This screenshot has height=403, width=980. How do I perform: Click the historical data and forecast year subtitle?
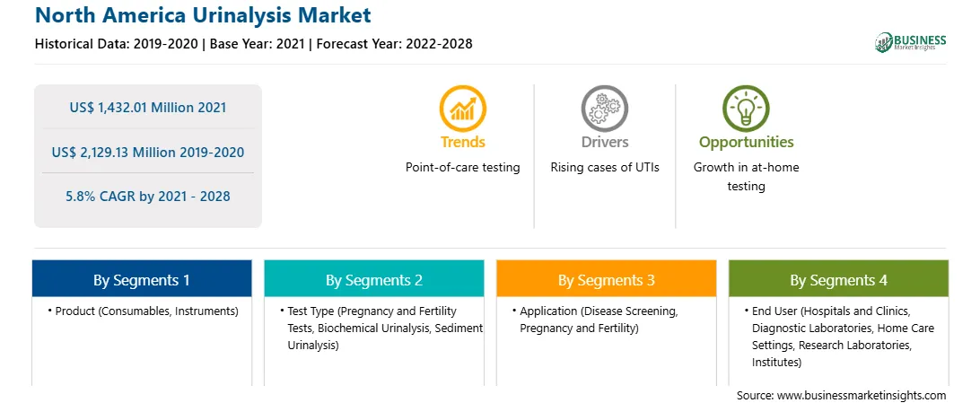tap(254, 44)
